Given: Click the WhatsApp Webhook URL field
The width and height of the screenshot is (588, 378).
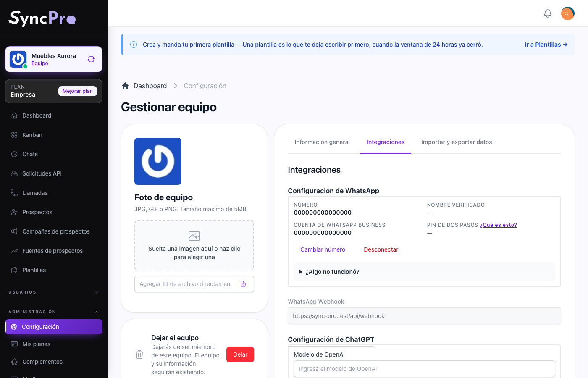Looking at the screenshot, I should (x=424, y=316).
